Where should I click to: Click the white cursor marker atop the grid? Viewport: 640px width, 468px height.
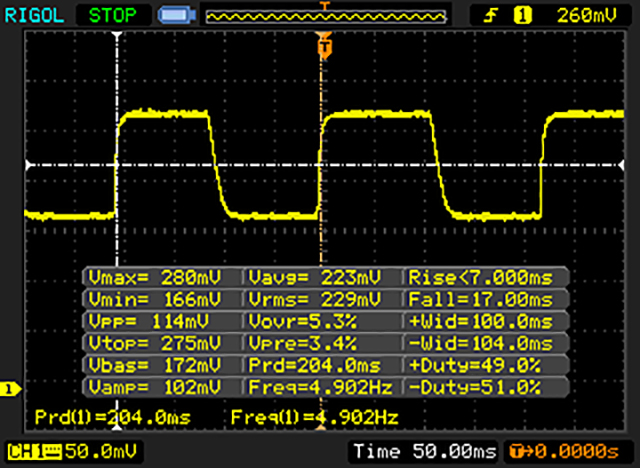(x=118, y=36)
